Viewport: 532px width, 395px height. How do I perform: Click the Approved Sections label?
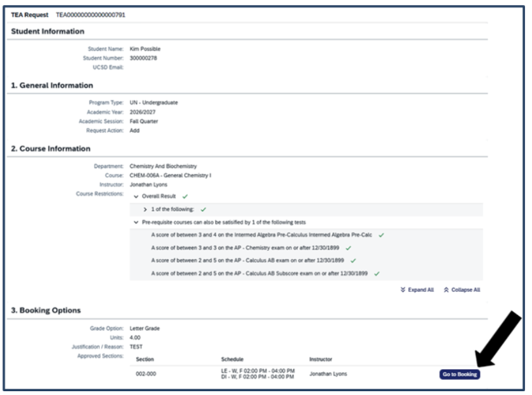(101, 356)
